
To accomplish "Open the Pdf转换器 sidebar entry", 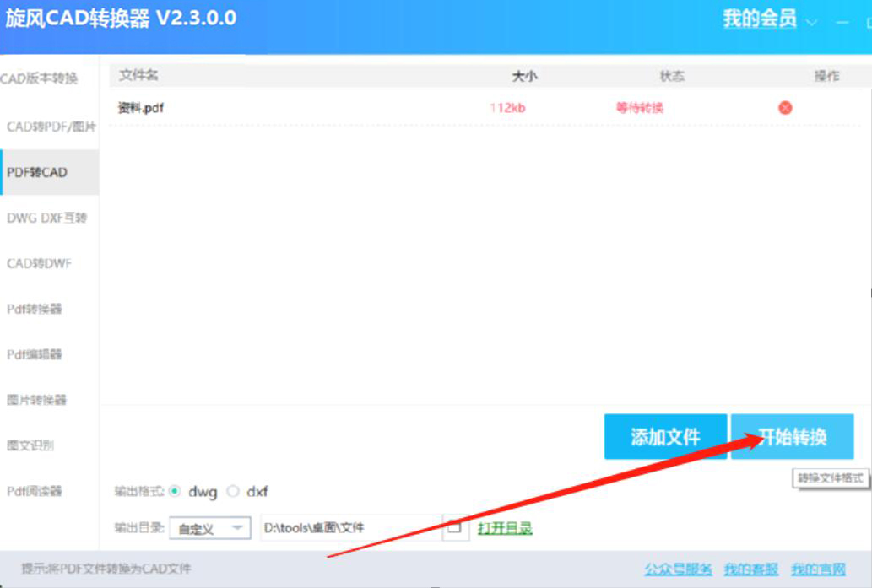I will (x=34, y=309).
